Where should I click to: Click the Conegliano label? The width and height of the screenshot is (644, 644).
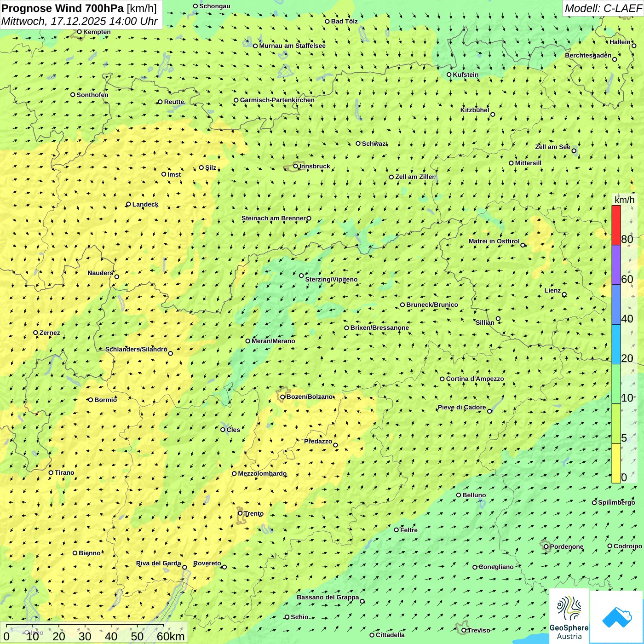tap(496, 567)
